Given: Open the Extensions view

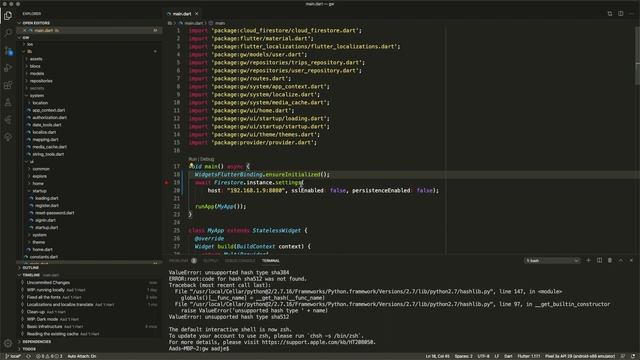Looking at the screenshot, I should click(8, 85).
